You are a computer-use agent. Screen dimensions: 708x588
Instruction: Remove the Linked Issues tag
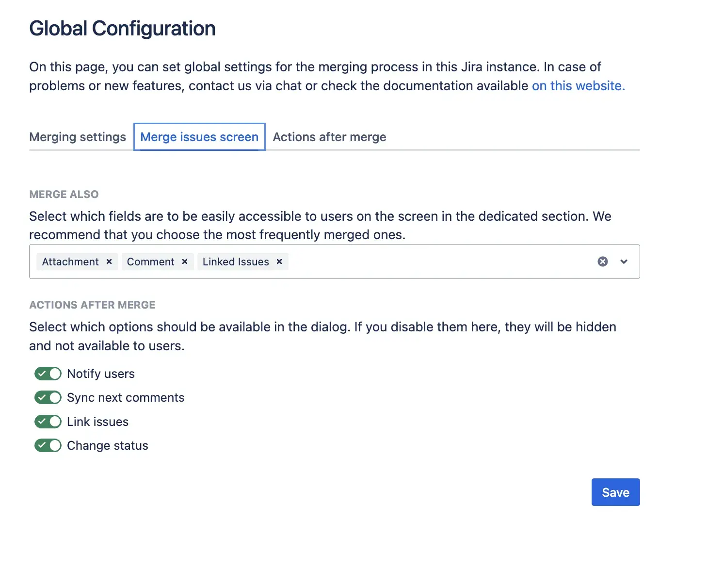[279, 261]
